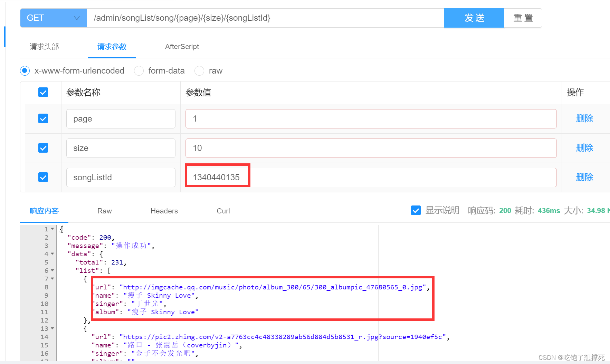Open the Raw response tab
Screen dimensions: 610x364
[105, 211]
